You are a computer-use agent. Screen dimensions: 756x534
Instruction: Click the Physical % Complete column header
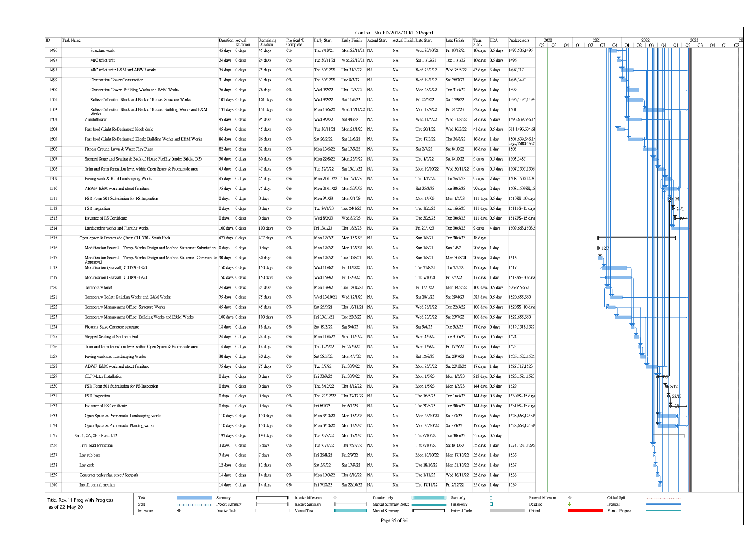[x=295, y=42]
